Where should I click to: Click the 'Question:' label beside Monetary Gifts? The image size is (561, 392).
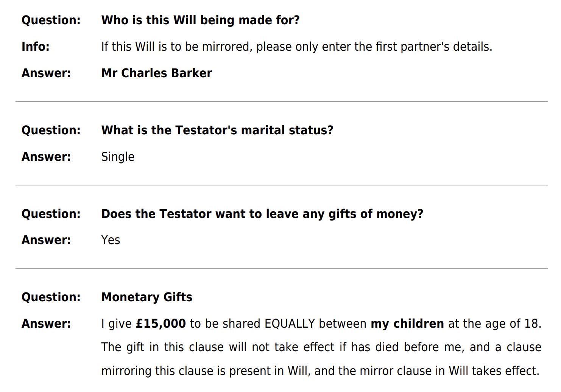click(51, 297)
